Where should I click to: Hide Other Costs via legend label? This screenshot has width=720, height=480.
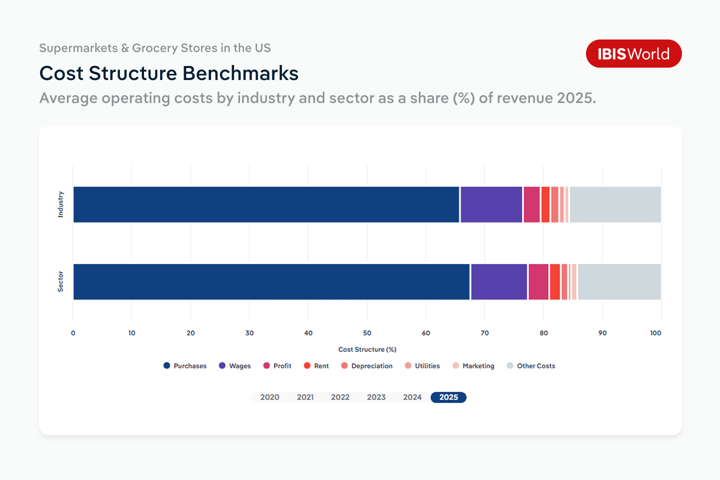pos(535,366)
